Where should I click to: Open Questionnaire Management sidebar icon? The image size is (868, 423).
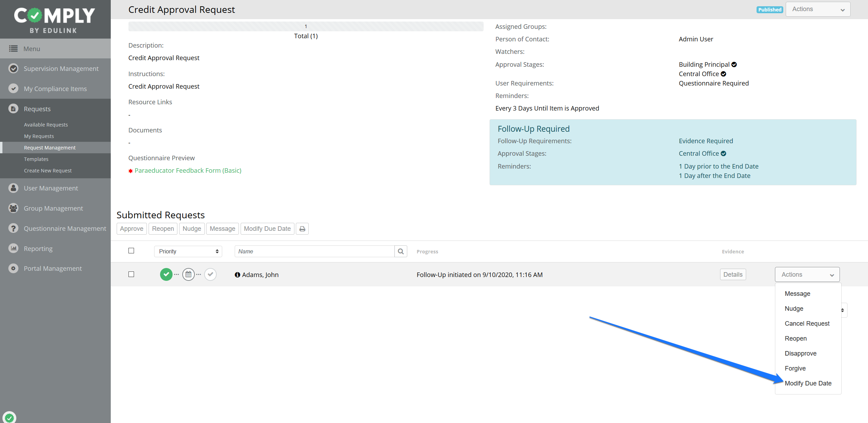(x=14, y=228)
